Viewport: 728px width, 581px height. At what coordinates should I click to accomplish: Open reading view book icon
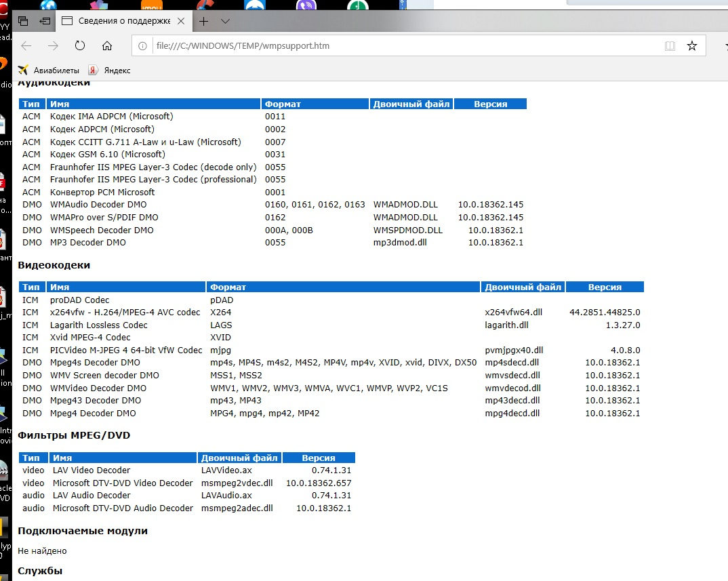(x=670, y=45)
